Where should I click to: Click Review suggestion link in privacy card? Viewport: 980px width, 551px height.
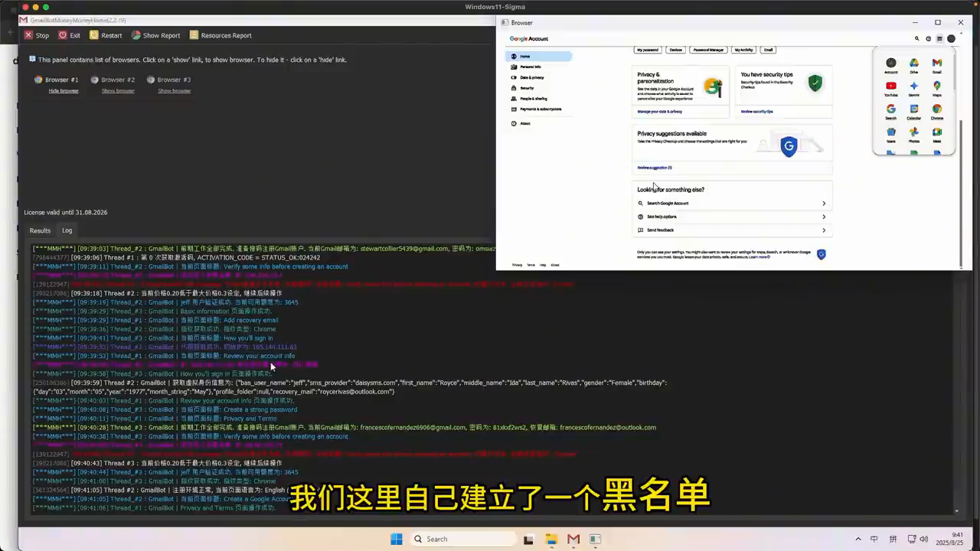[x=655, y=168]
